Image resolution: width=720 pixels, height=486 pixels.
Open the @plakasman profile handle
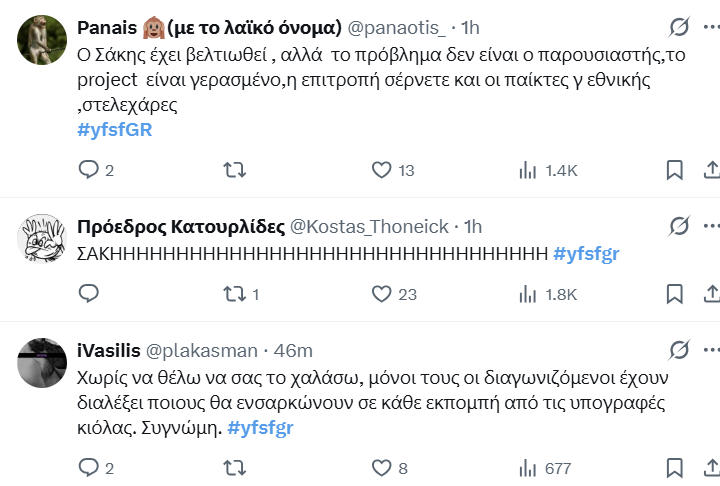tap(203, 351)
